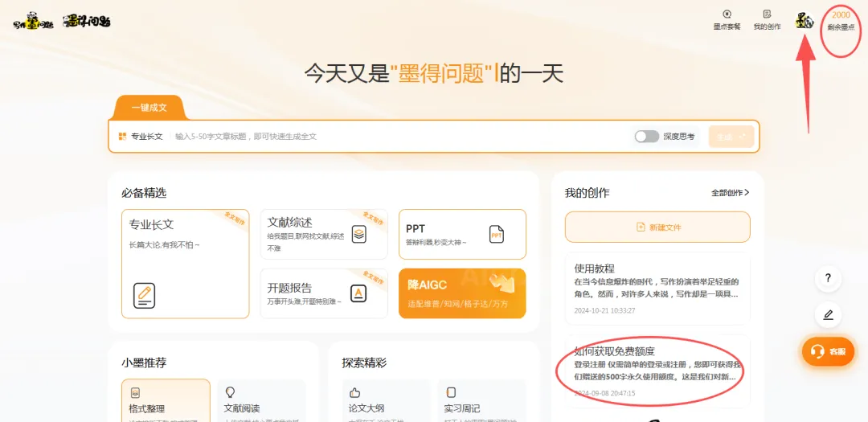Click the pencil feedback floating button

(x=828, y=315)
